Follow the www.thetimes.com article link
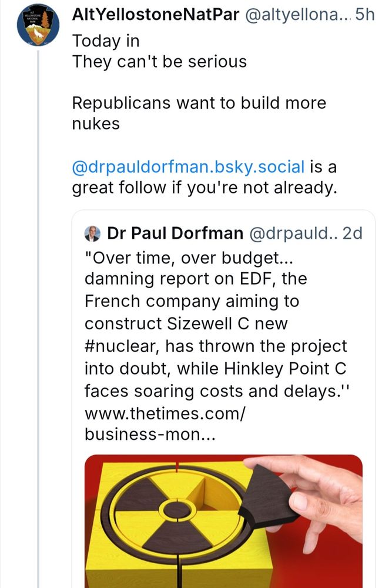The width and height of the screenshot is (392, 588). coord(165,413)
